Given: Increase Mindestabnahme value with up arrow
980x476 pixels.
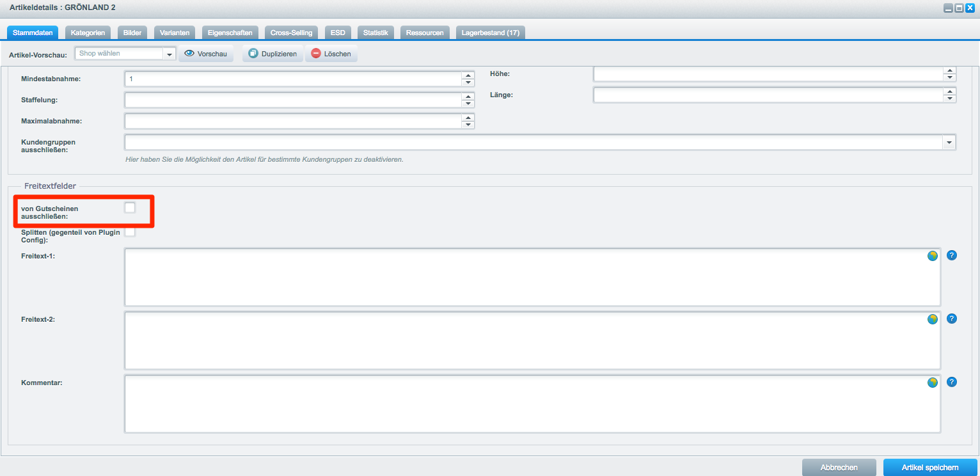Looking at the screenshot, I should click(468, 75).
